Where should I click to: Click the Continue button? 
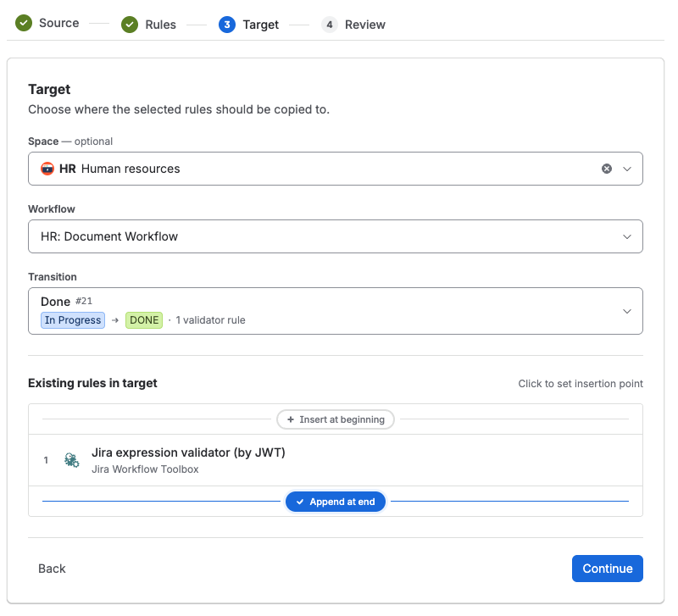coord(608,569)
